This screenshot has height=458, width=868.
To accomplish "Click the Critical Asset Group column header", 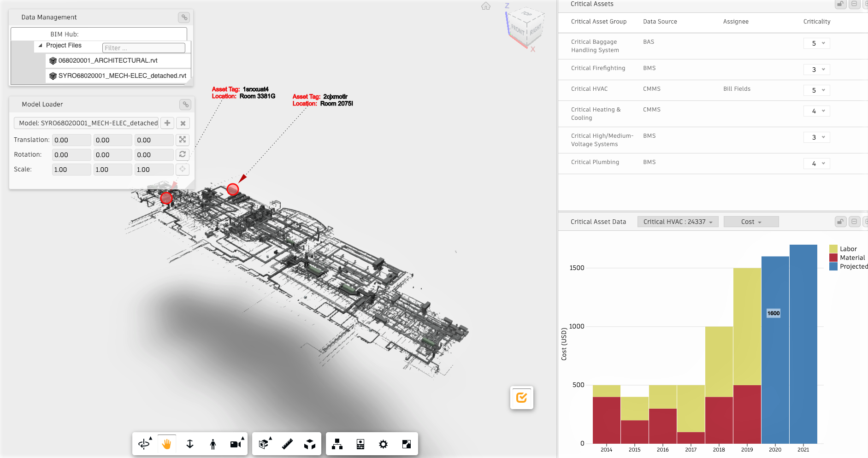I will (x=599, y=22).
